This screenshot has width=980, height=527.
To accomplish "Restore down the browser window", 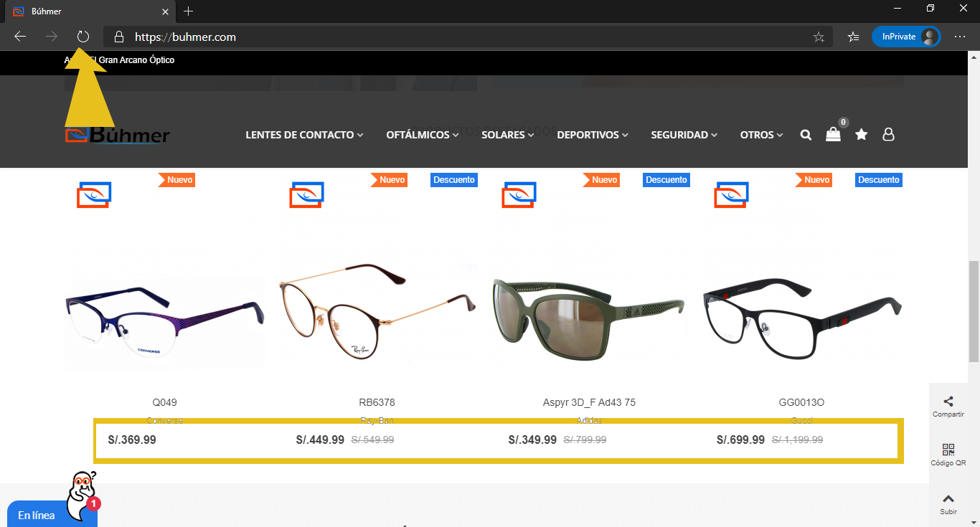I will (930, 9).
